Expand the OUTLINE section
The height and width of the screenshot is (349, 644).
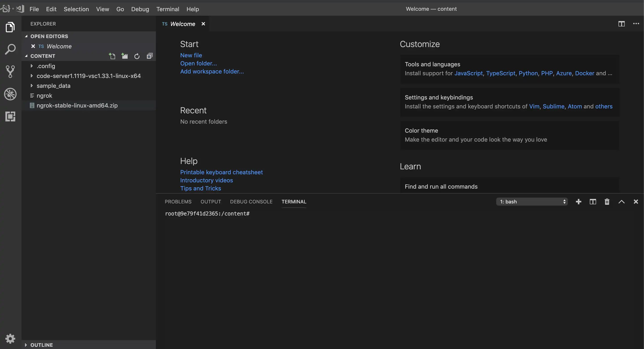point(41,345)
